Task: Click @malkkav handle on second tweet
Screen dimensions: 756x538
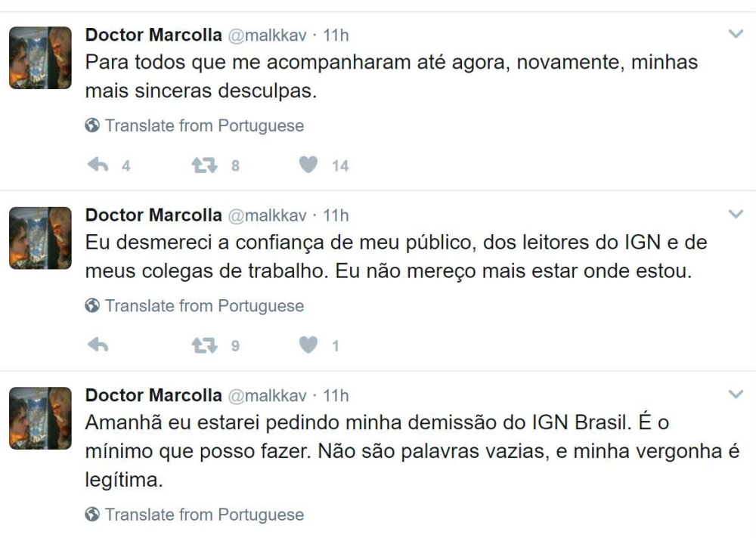Action: [267, 215]
